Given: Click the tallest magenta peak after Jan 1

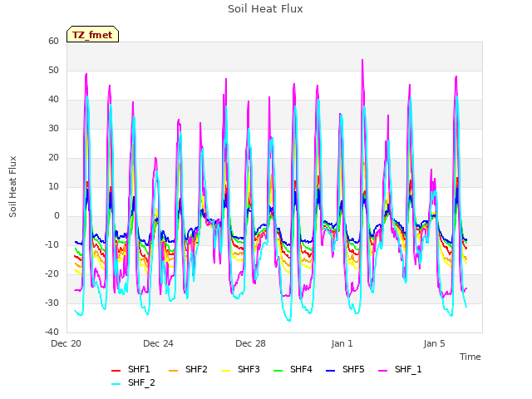Looking at the screenshot, I should tap(362, 60).
